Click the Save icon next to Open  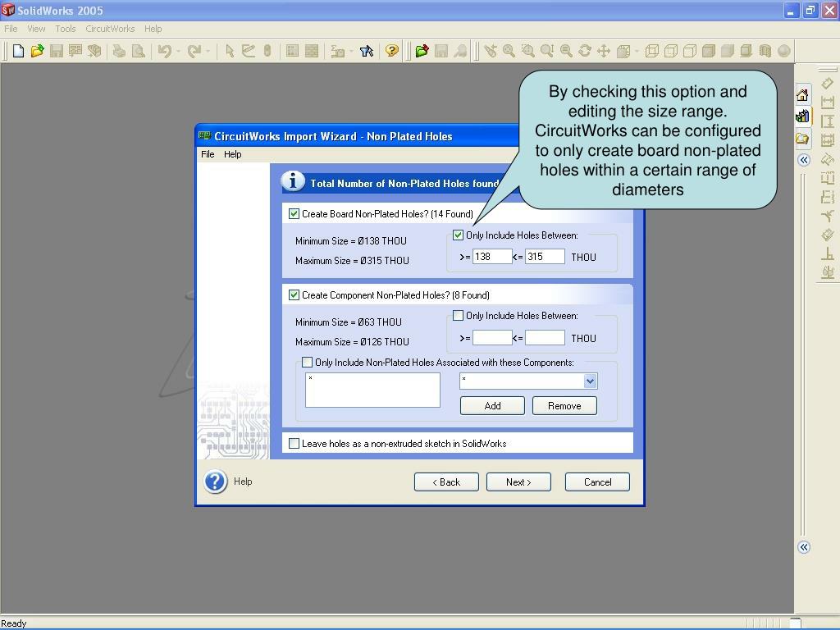pyautogui.click(x=57, y=51)
